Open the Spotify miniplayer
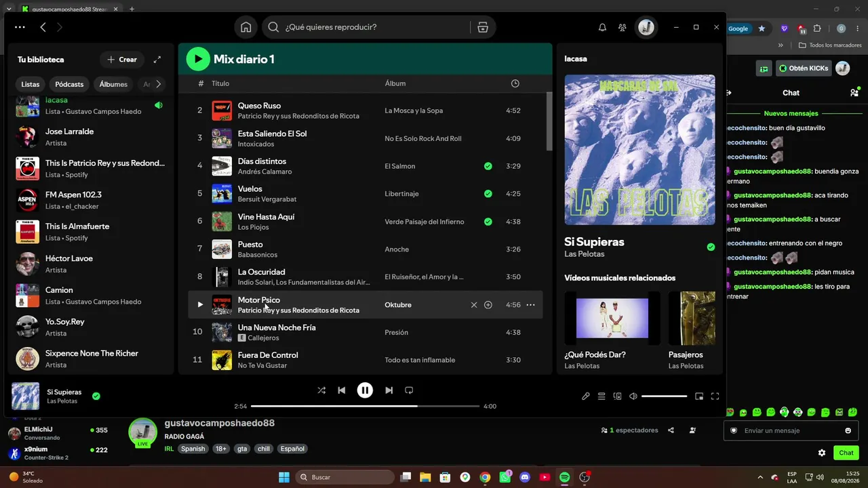The image size is (868, 488). 699,396
